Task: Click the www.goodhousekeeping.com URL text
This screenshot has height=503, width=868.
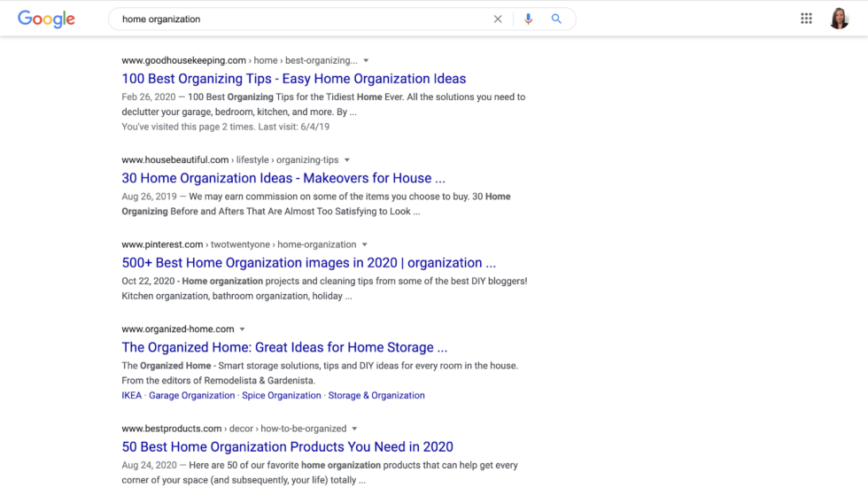Action: pos(184,60)
